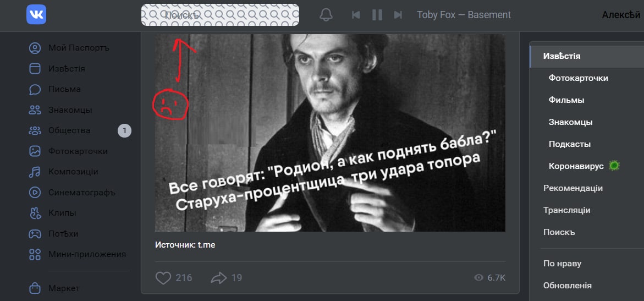Open Композиціи music icon
This screenshot has width=644, height=301.
click(x=35, y=172)
